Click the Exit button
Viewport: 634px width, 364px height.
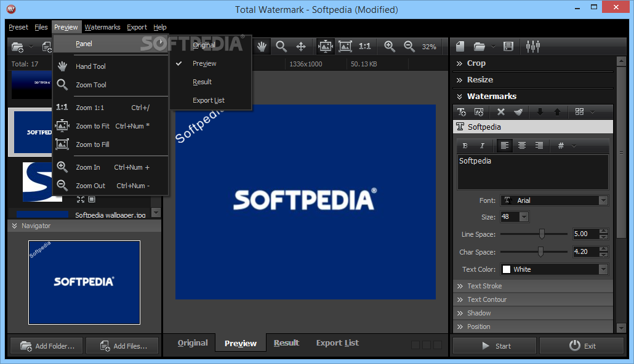[x=582, y=346]
